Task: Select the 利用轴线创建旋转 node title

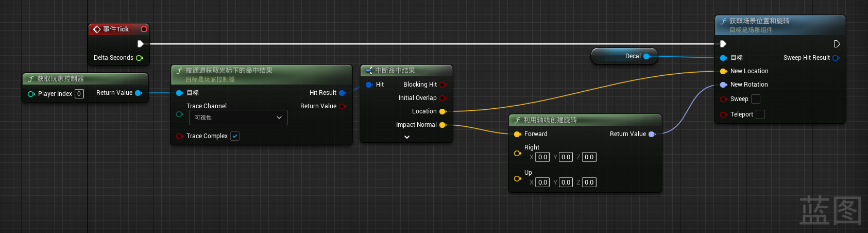Action: click(550, 120)
